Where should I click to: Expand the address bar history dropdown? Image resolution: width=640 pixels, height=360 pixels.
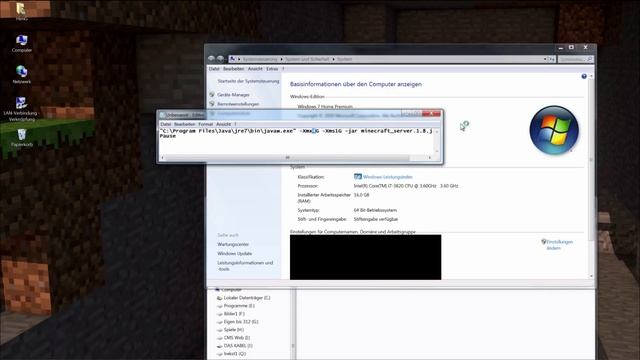click(545, 59)
